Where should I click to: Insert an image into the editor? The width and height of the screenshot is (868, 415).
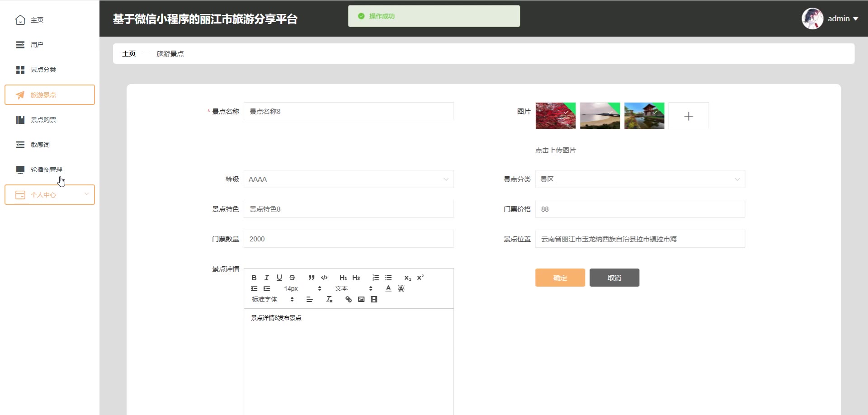point(361,299)
